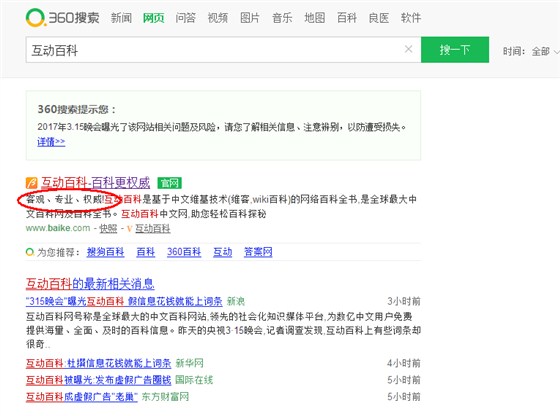This screenshot has width=560, height=416.
Task: Open the 软件 tab
Action: [411, 17]
